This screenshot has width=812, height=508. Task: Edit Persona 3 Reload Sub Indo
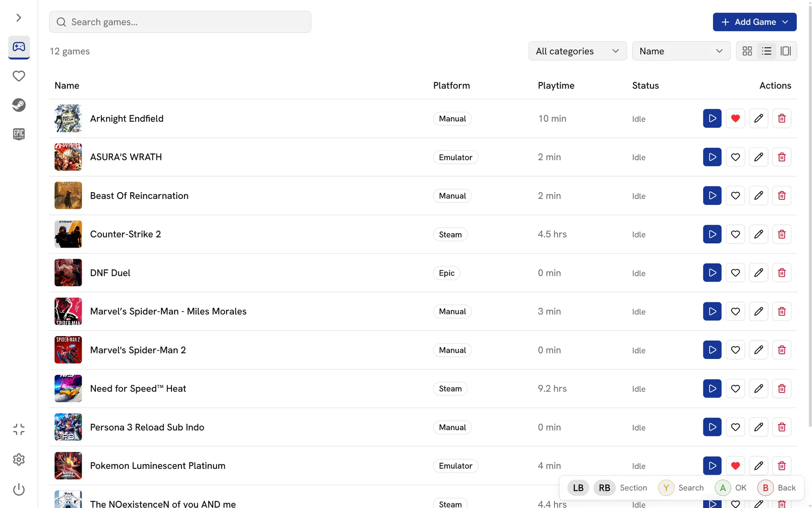pyautogui.click(x=759, y=427)
